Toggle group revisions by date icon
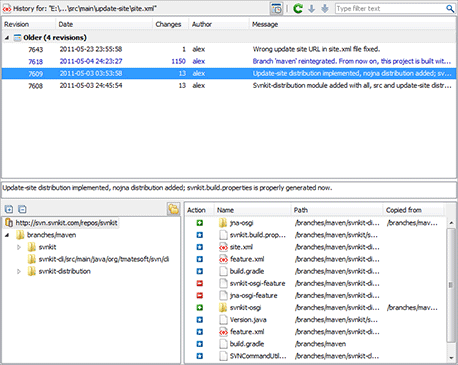Image resolution: width=458 pixels, height=365 pixels. click(x=276, y=9)
